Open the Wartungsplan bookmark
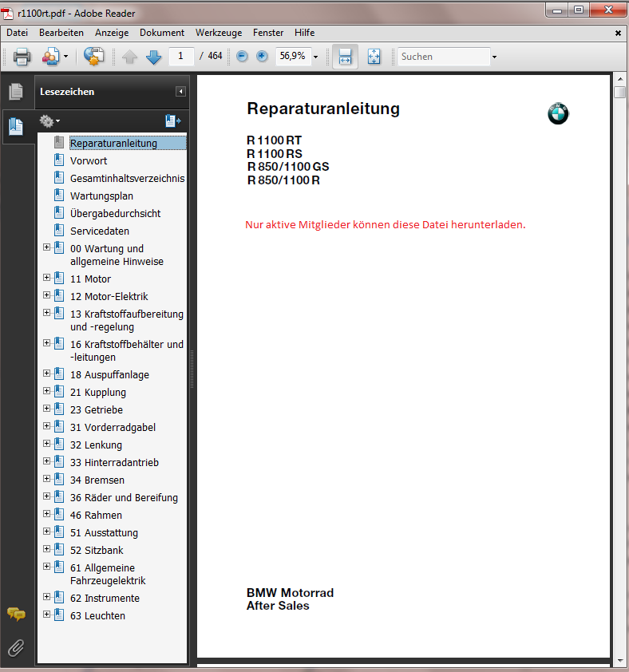629x672 pixels. [x=101, y=196]
